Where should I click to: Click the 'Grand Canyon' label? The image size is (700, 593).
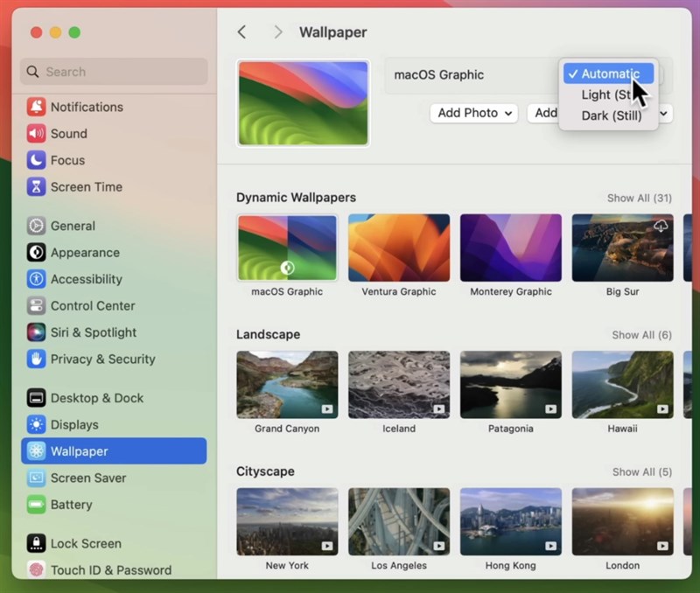[x=287, y=429]
